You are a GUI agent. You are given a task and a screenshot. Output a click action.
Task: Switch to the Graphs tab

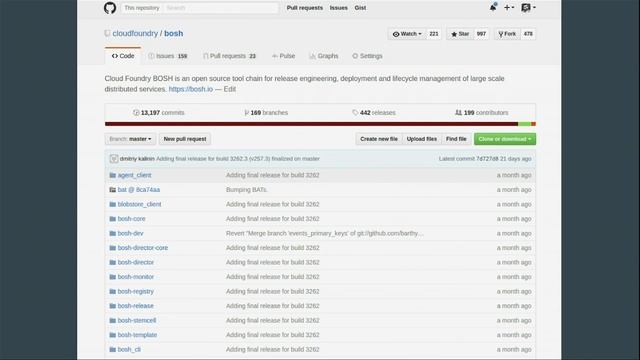coord(324,56)
